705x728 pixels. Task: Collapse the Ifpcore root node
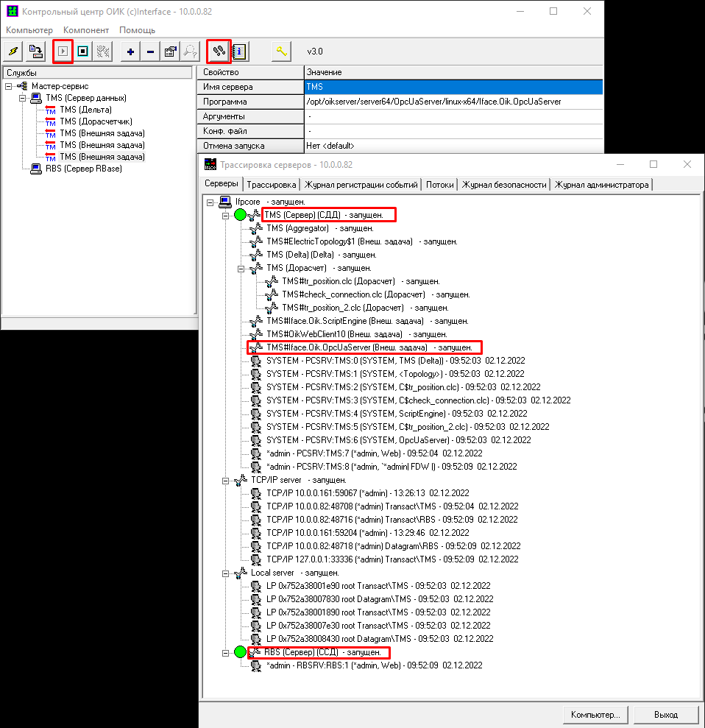coord(210,202)
